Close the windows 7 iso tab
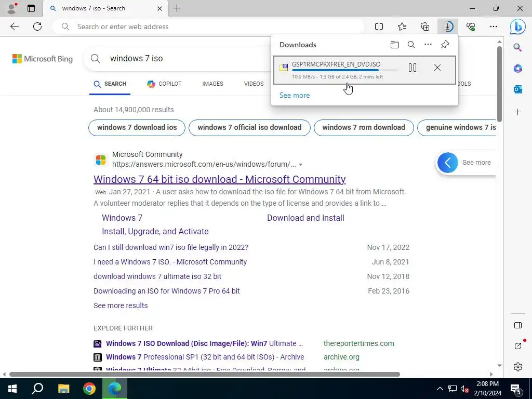The width and height of the screenshot is (532, 399). [x=160, y=8]
